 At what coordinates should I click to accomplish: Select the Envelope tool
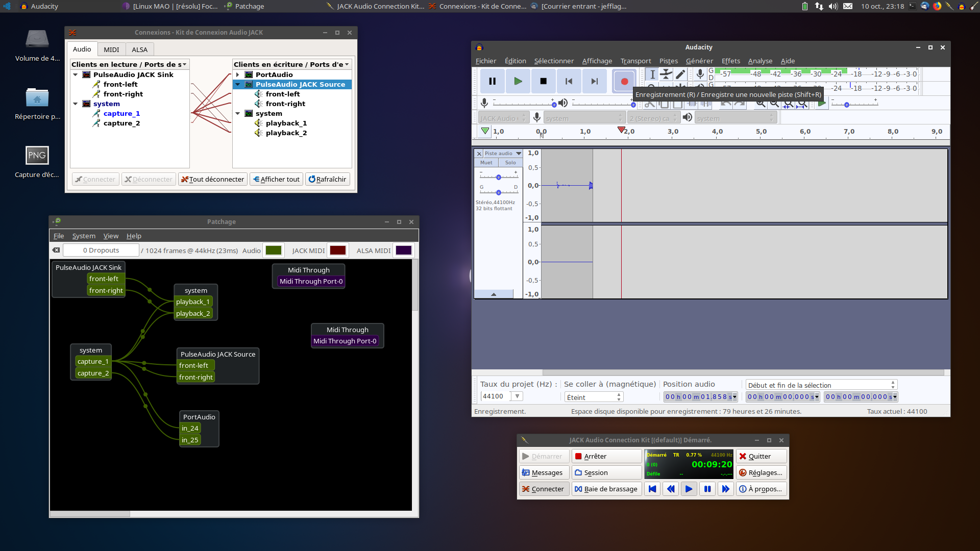[666, 74]
